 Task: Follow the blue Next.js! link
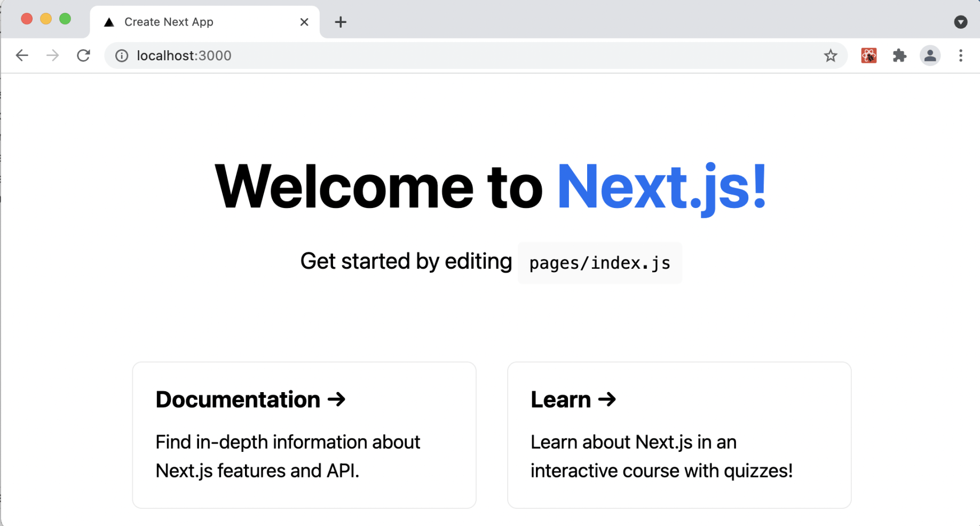[x=661, y=187]
